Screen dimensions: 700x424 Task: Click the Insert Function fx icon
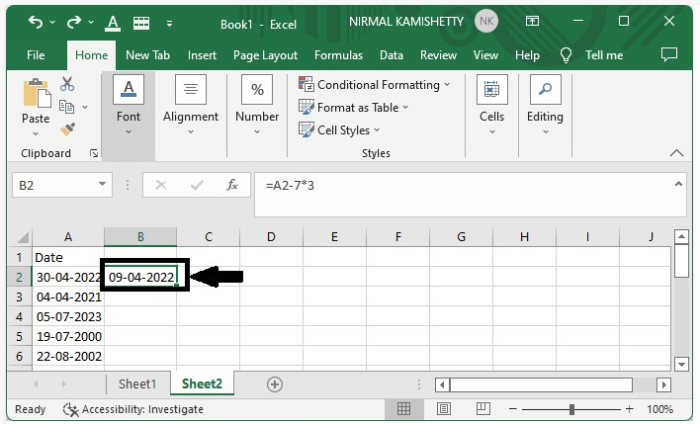232,185
